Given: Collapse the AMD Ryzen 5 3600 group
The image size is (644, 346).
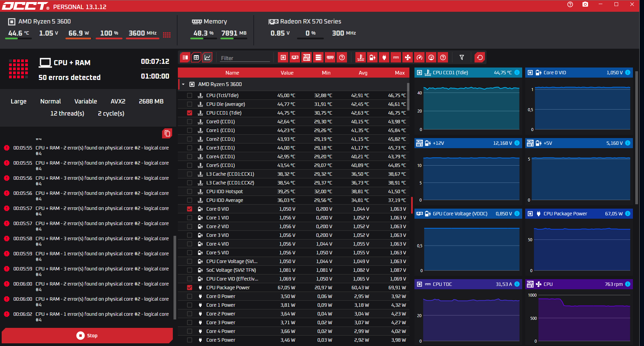Looking at the screenshot, I should [183, 84].
